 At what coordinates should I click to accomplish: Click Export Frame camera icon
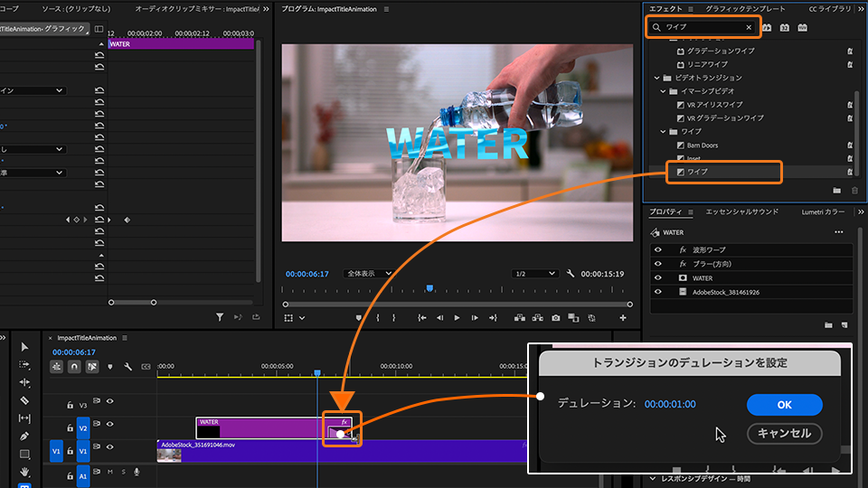coord(556,317)
